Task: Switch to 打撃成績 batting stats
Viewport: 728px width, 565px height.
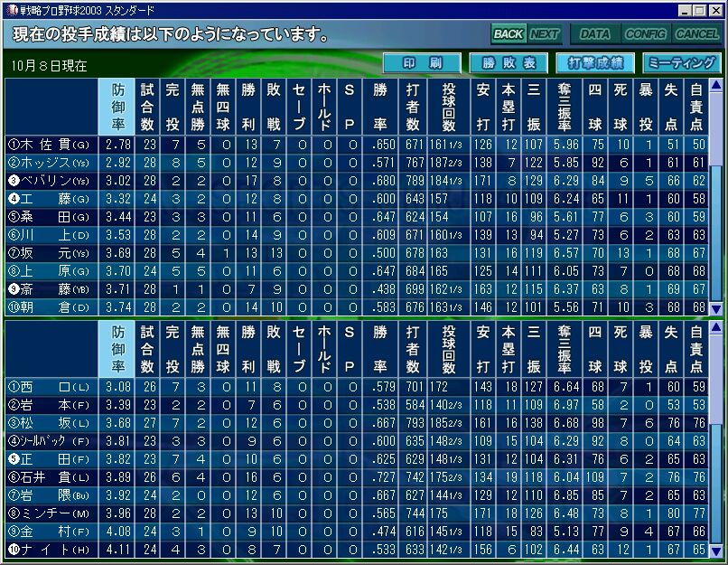Action: click(x=595, y=62)
